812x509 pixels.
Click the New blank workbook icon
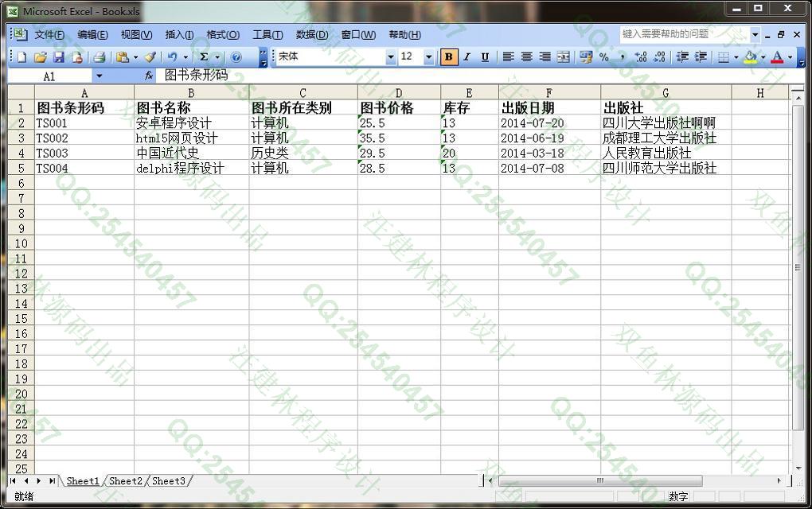(x=21, y=57)
